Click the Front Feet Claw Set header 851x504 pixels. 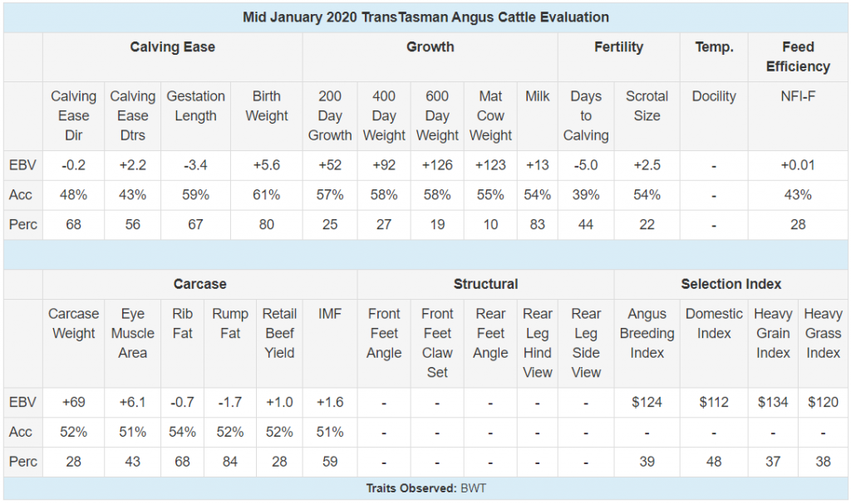(437, 343)
